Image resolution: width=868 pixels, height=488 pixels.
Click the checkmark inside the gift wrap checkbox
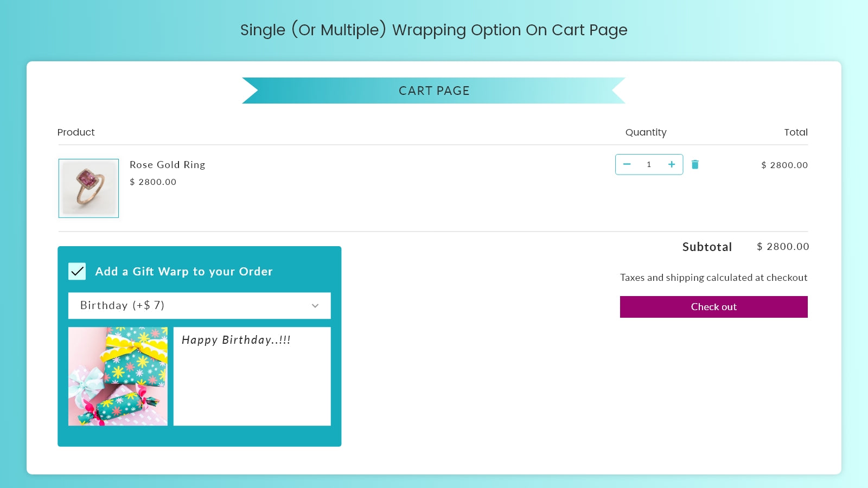[77, 271]
